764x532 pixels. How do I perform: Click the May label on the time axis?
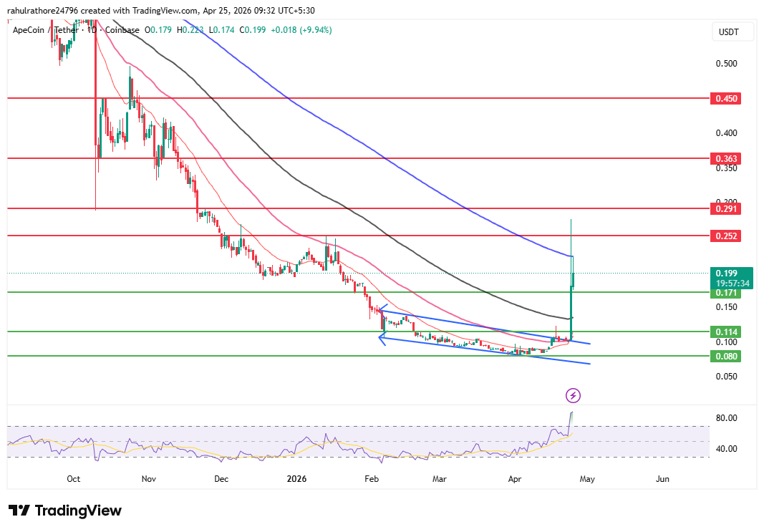coord(587,479)
